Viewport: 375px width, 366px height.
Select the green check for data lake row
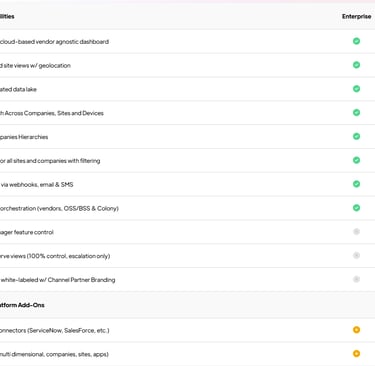356,89
